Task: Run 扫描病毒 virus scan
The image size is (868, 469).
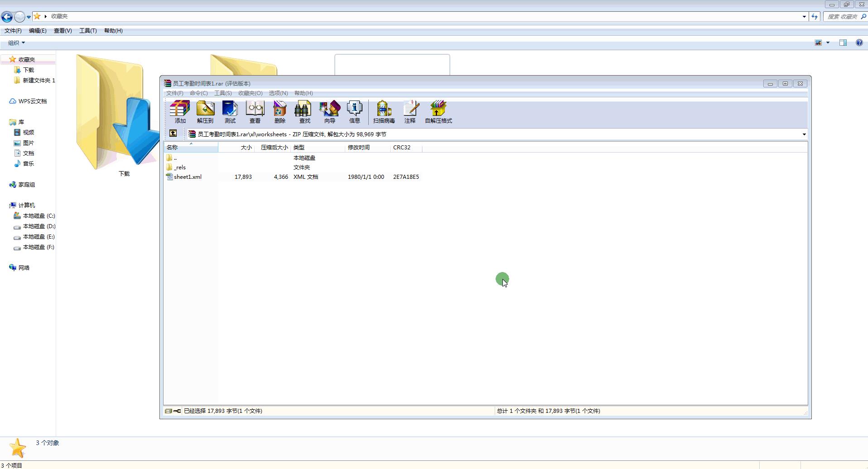Action: coord(384,111)
